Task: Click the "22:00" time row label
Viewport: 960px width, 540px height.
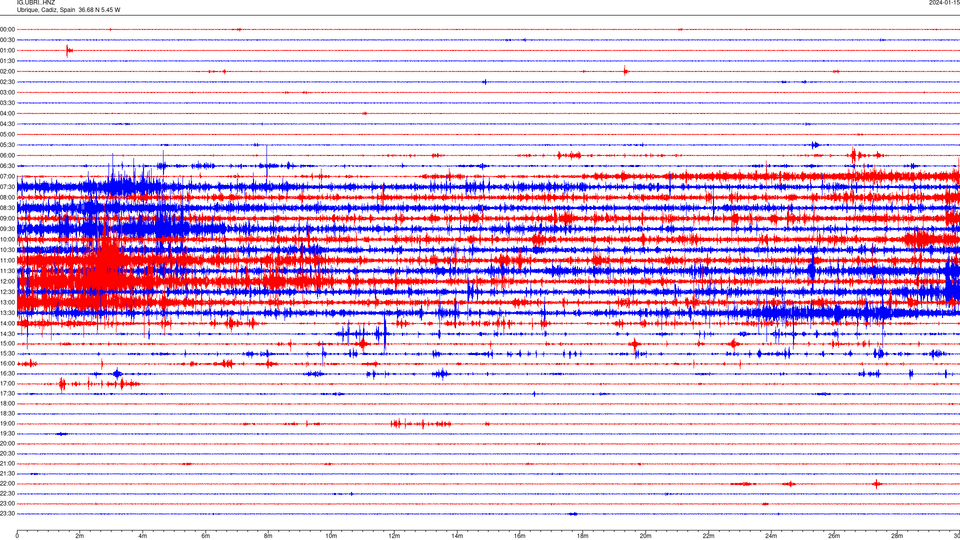Action: (7, 484)
